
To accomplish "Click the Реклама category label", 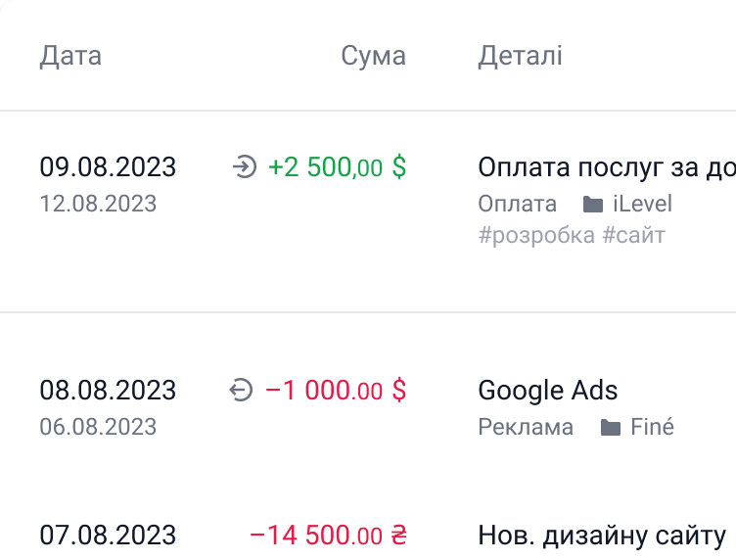I will click(526, 428).
